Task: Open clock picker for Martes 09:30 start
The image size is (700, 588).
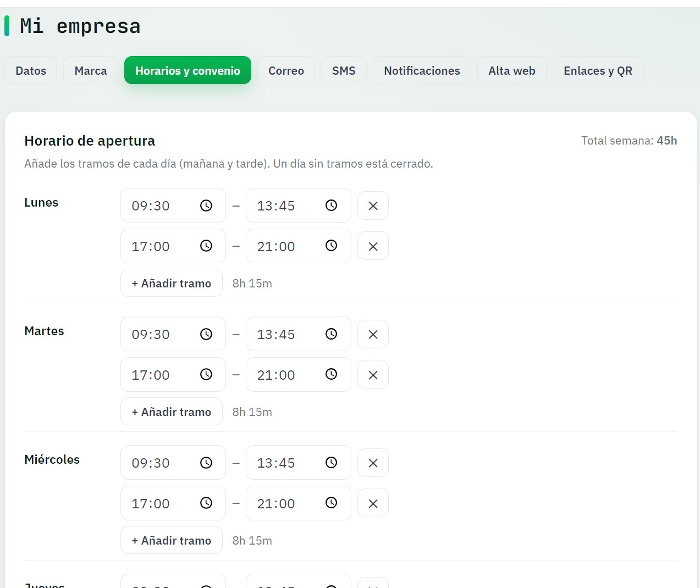Action: point(206,334)
